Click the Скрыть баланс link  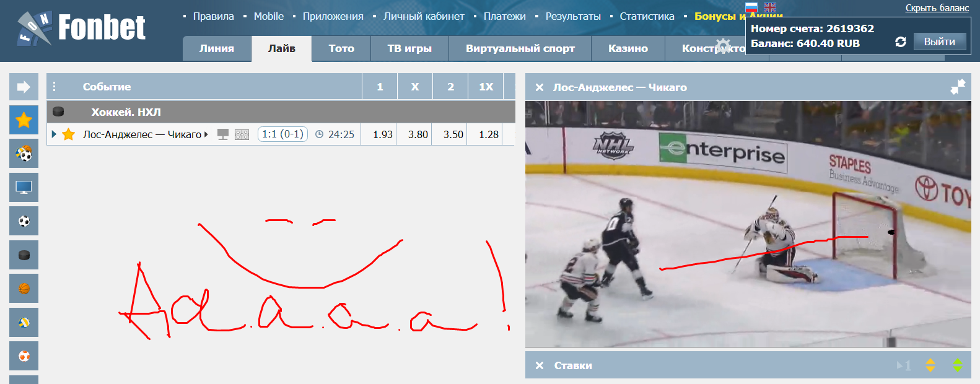937,8
